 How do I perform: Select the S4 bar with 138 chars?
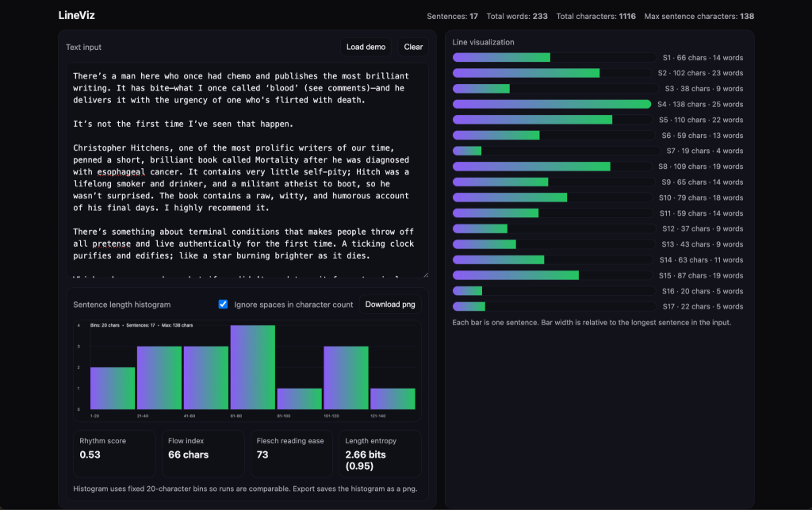551,104
